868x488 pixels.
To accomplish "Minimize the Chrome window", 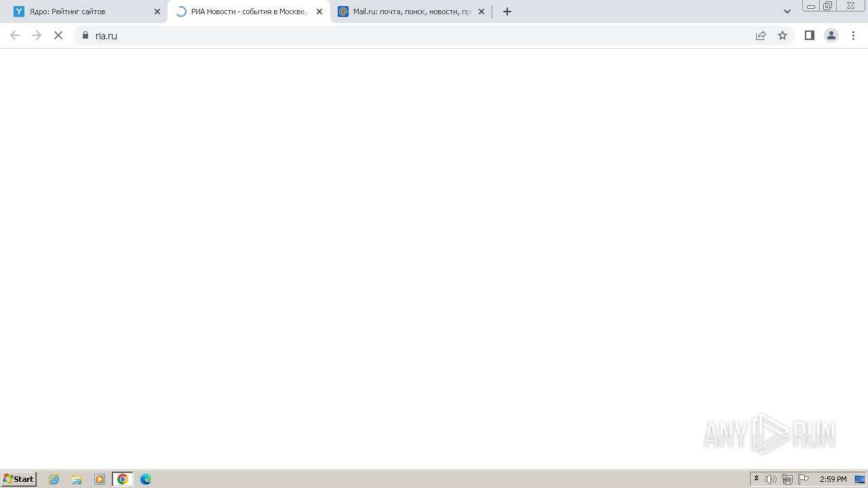I will point(810,5).
